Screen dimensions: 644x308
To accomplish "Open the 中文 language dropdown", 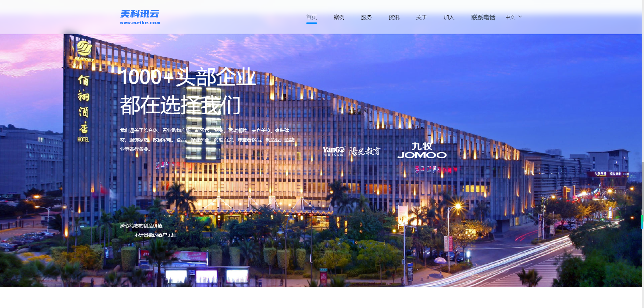I will 510,17.
